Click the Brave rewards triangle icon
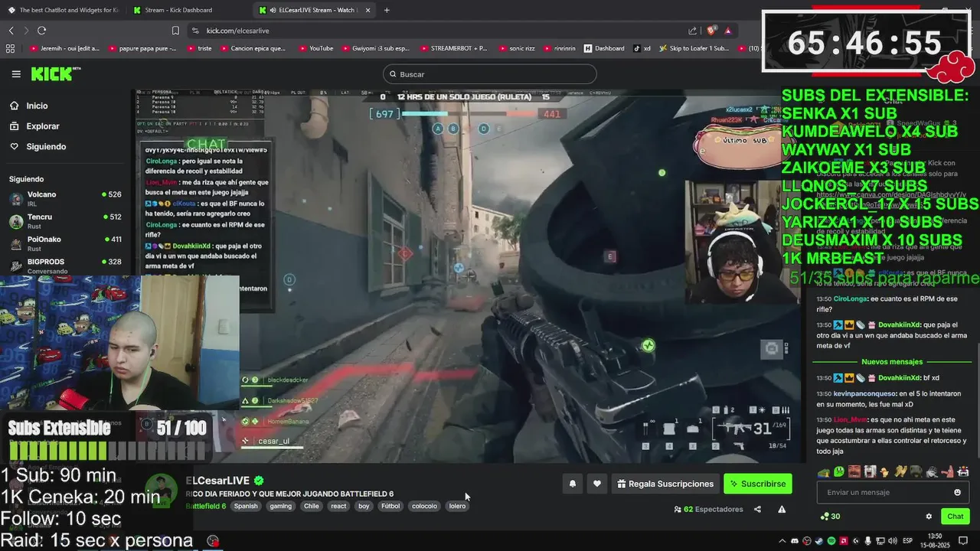This screenshot has width=980, height=551. click(x=727, y=31)
